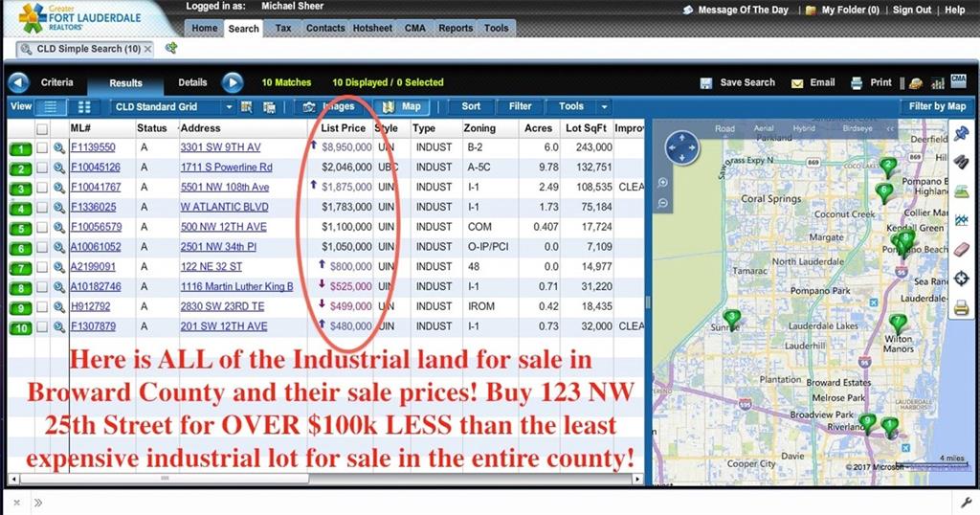
Task: Toggle the select-all checkbox in header
Action: pos(42,128)
